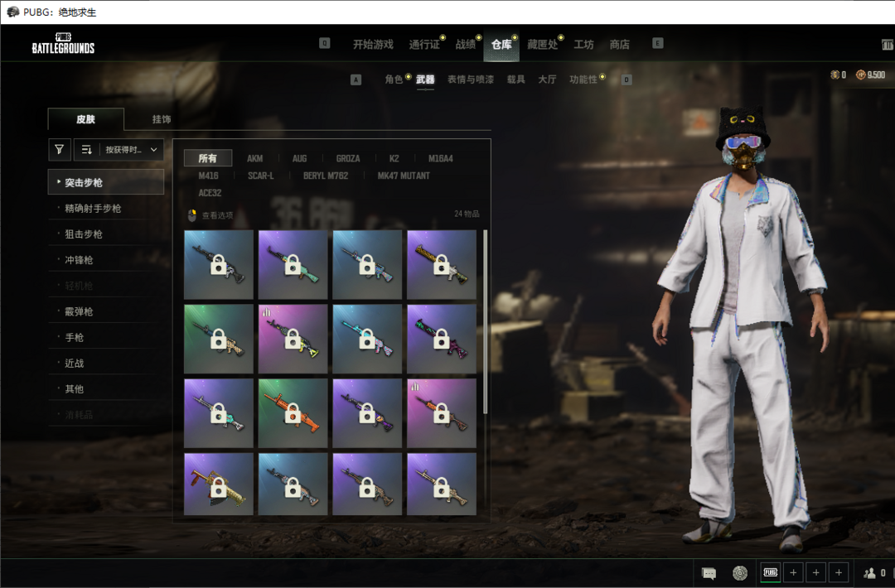Open the 开始游戏 menu
This screenshot has width=895, height=588.
(x=373, y=45)
